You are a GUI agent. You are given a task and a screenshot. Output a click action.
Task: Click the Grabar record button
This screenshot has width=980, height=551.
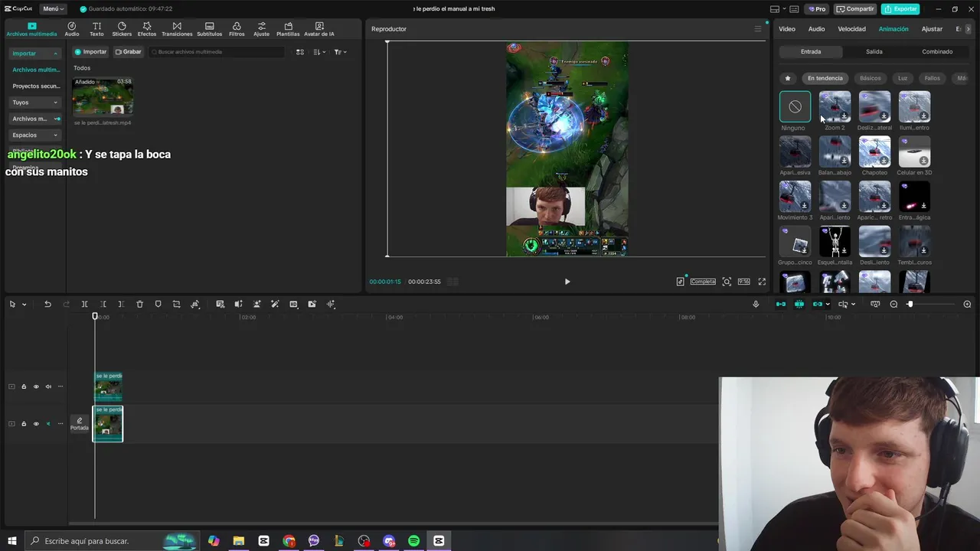(129, 52)
